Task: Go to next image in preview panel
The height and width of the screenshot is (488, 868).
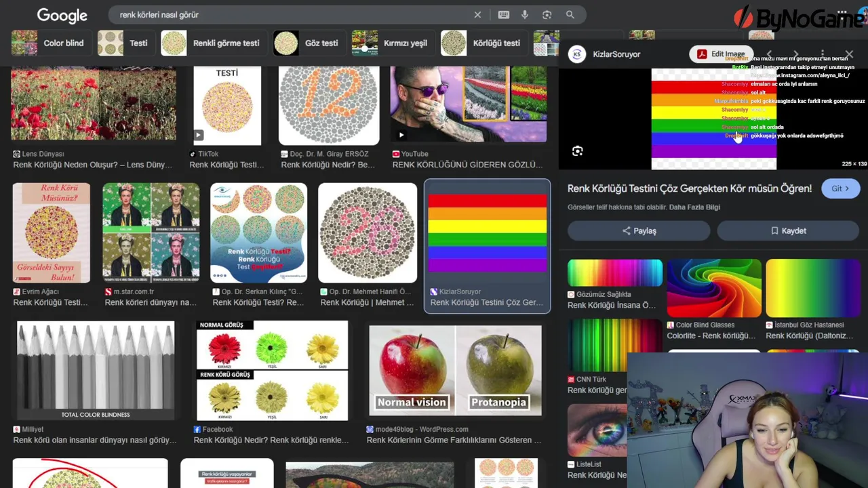Action: [x=796, y=54]
